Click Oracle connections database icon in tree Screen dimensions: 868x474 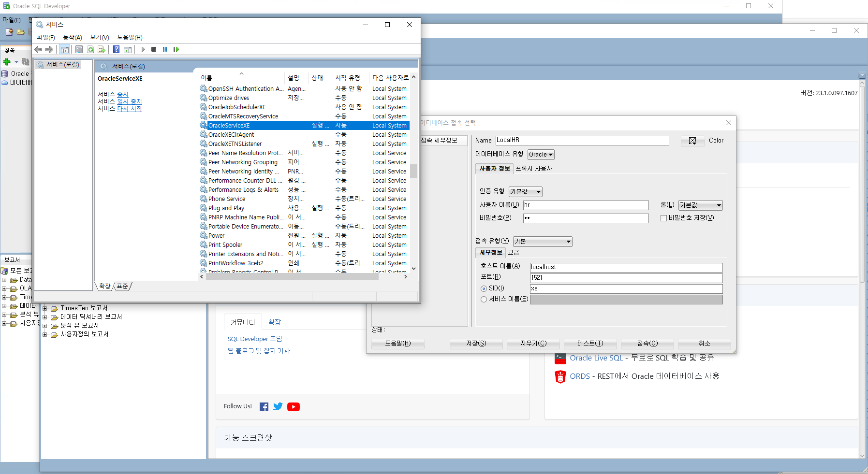pyautogui.click(x=4, y=74)
